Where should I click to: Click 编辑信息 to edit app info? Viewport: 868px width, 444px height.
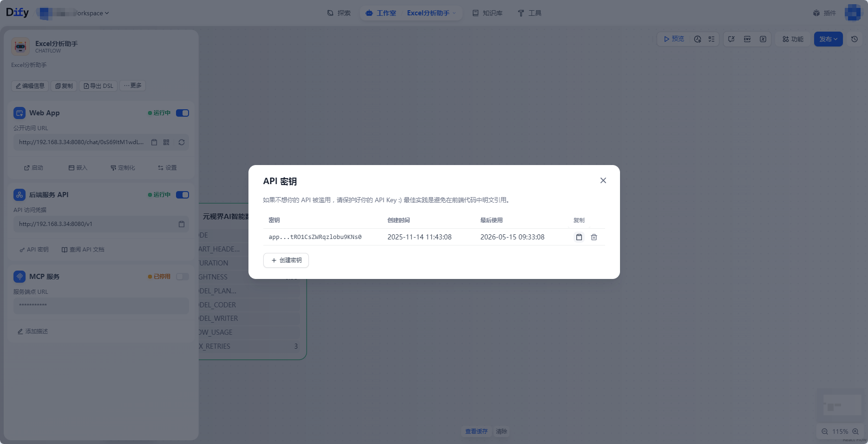tap(30, 86)
